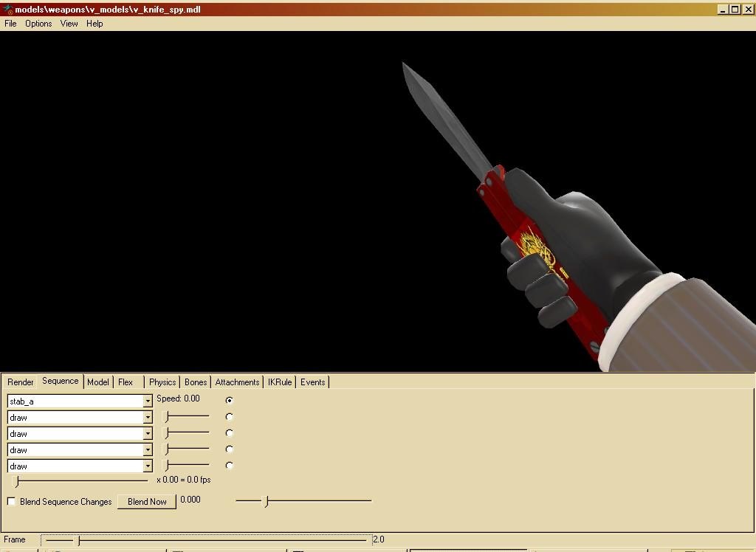Viewport: 756px width, 552px height.
Task: Select the radio button beside the second sequence row
Action: point(229,417)
